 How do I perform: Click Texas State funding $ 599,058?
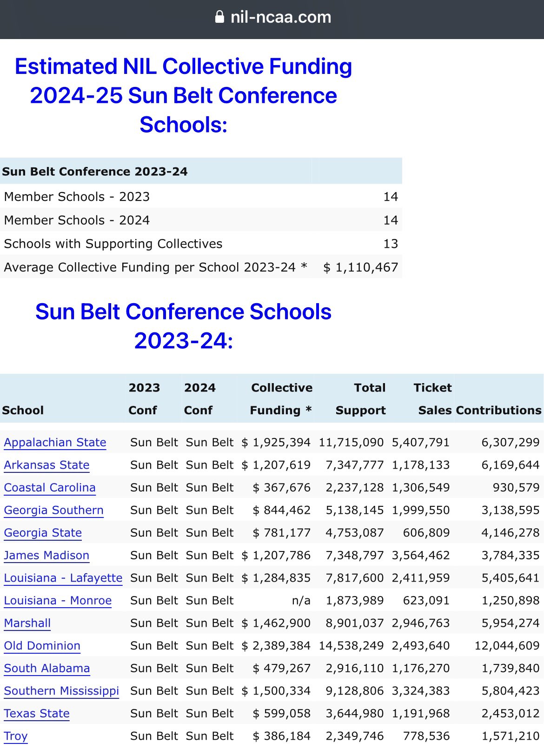[281, 713]
